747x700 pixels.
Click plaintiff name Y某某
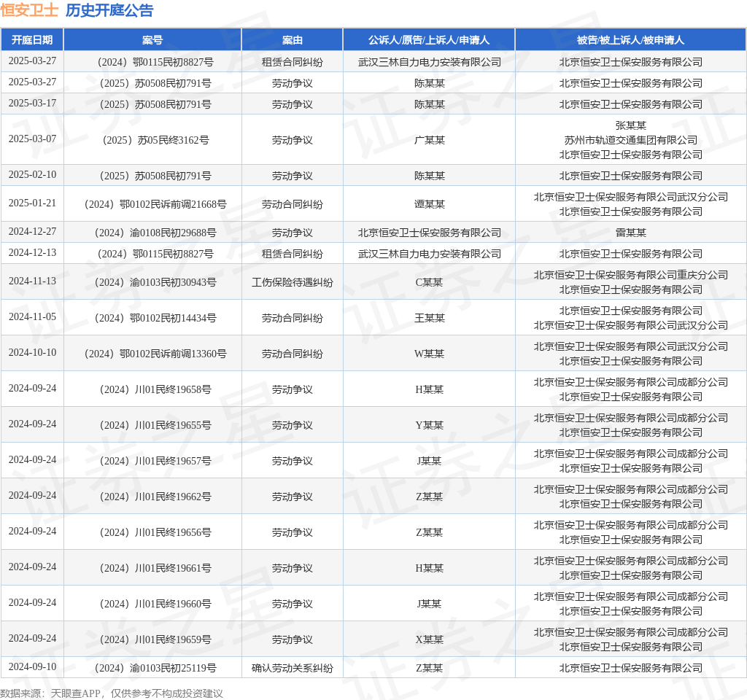click(x=429, y=425)
